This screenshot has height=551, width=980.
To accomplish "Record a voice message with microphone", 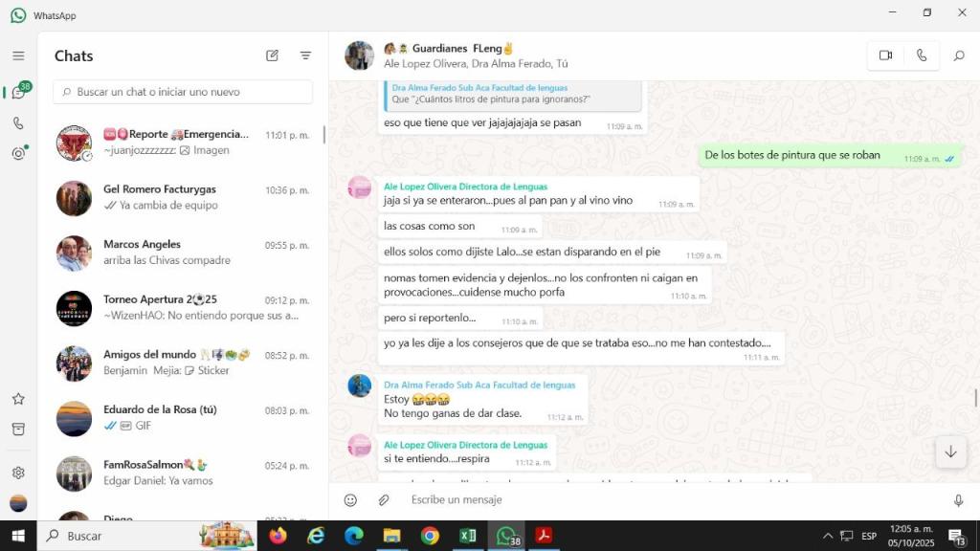I will 958,500.
